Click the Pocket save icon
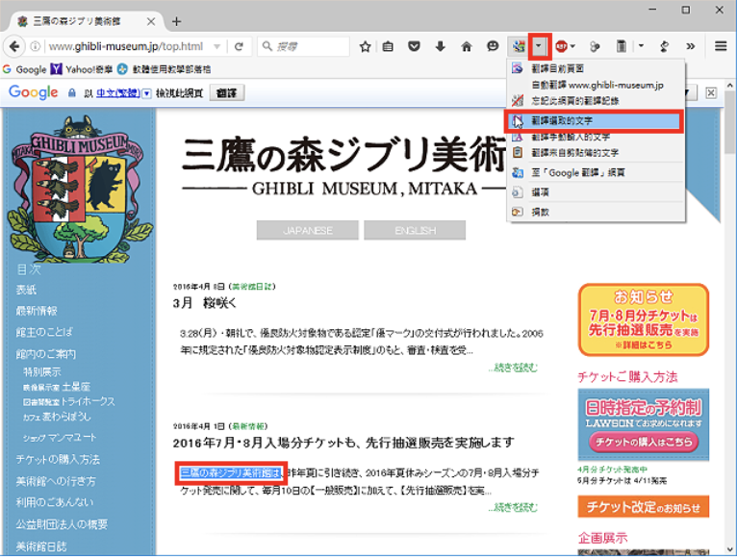Screen dimensions: 737x560 point(414,46)
